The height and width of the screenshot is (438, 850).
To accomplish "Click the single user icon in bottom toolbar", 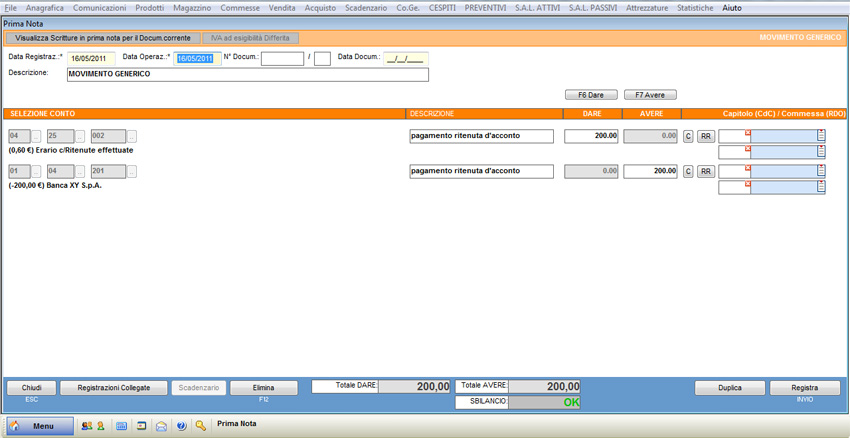I will [101, 425].
